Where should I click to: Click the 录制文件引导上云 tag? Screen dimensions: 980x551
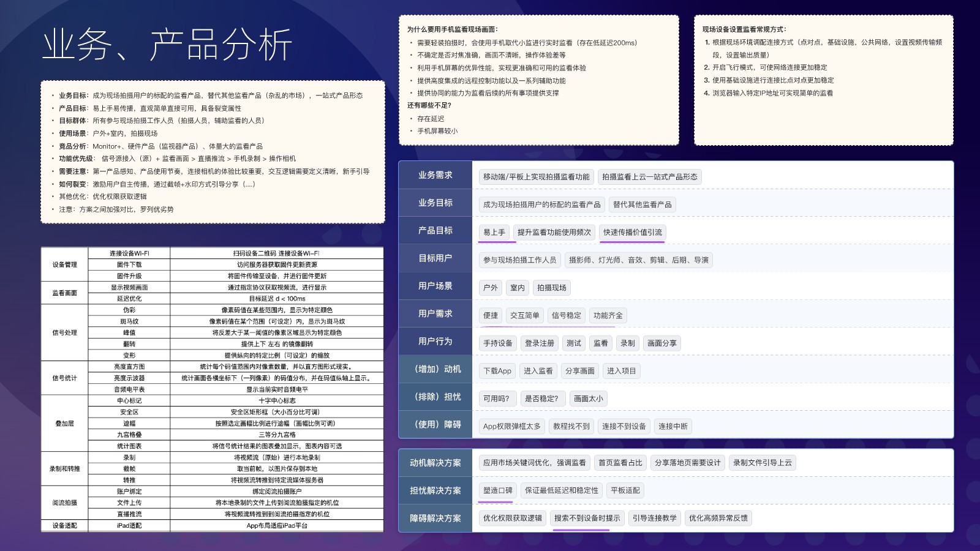(763, 463)
